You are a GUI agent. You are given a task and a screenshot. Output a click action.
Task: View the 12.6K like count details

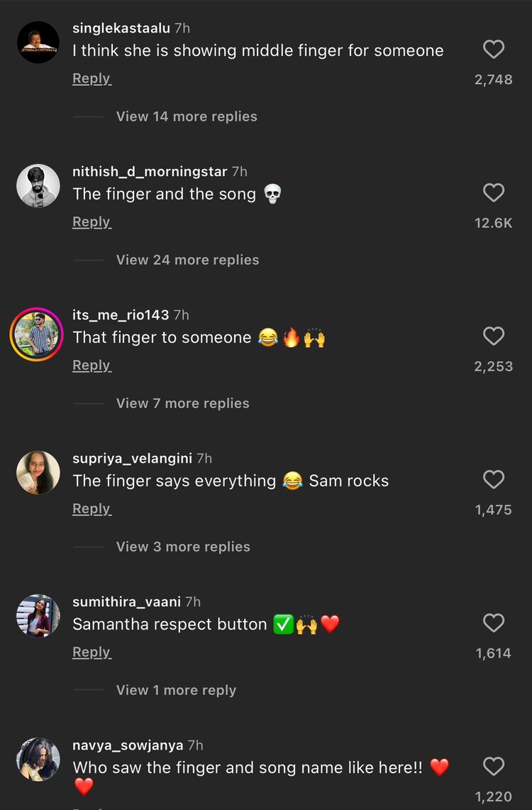494,222
